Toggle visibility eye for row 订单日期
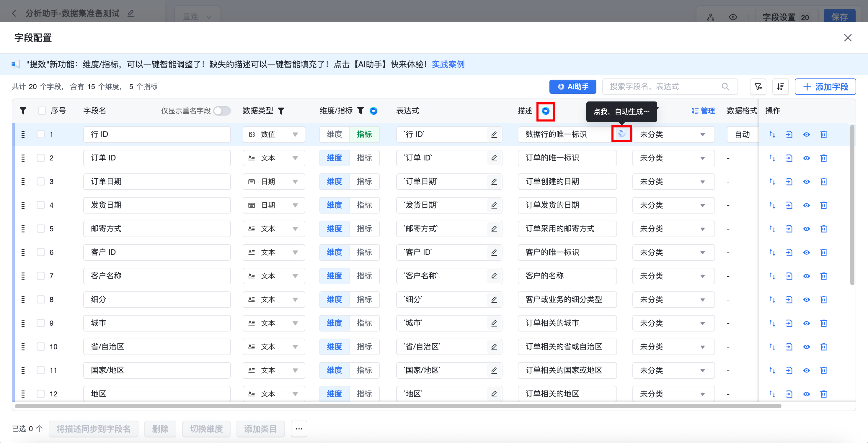Image resolution: width=868 pixels, height=443 pixels. point(806,181)
